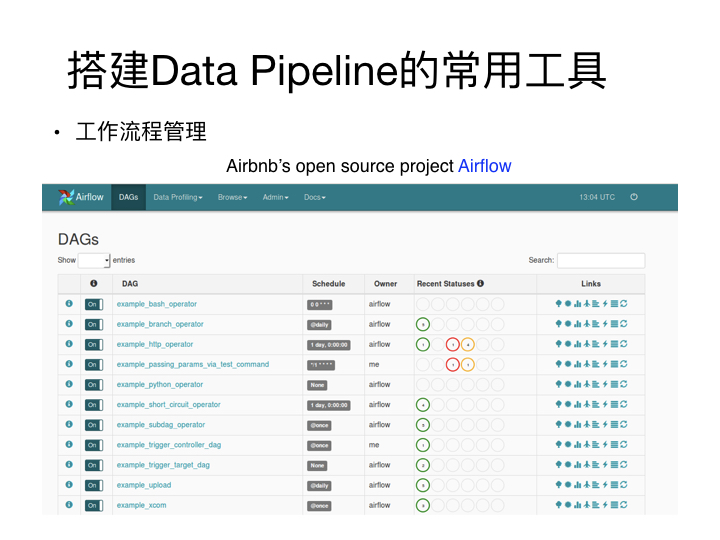
Task: Toggle On switch for example_short_circuit_operator
Action: coord(94,405)
